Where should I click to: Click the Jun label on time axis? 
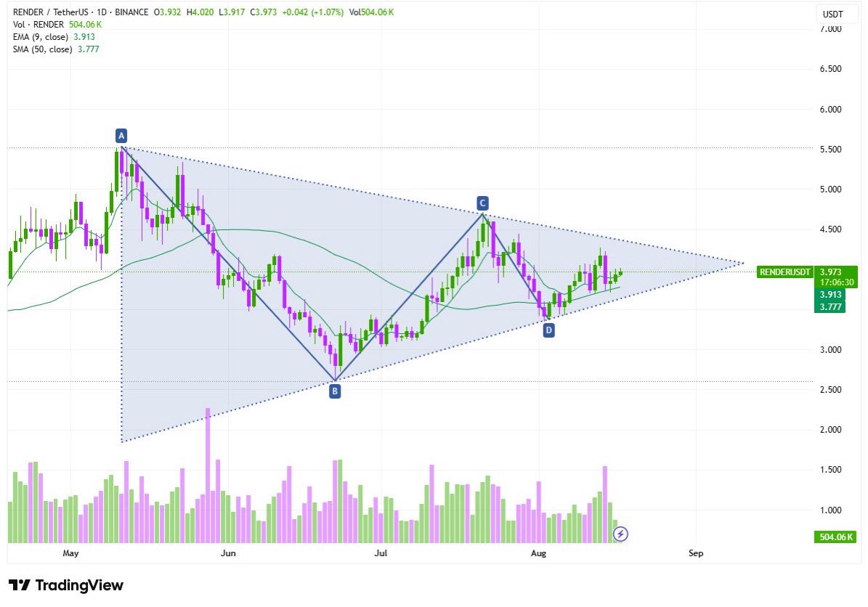pos(228,553)
